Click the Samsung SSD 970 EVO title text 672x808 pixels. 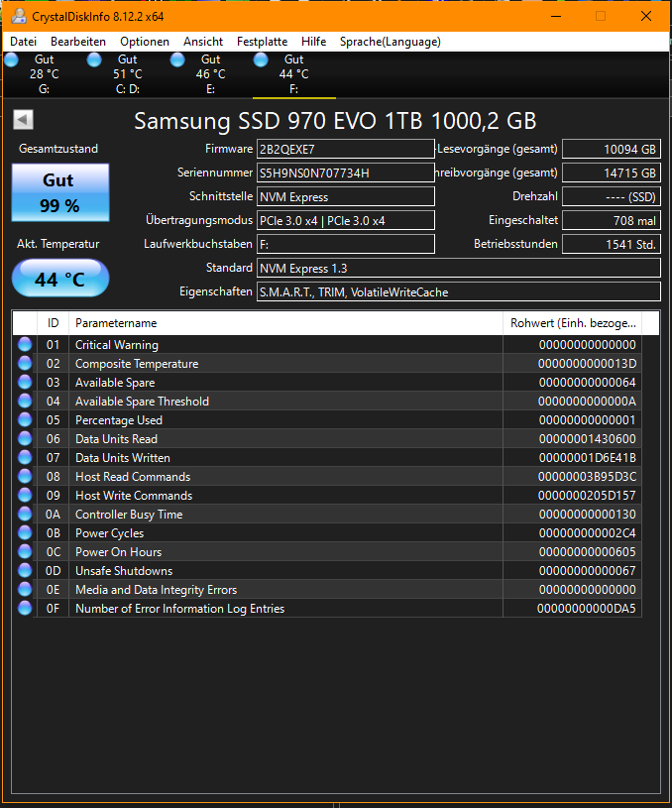335,121
